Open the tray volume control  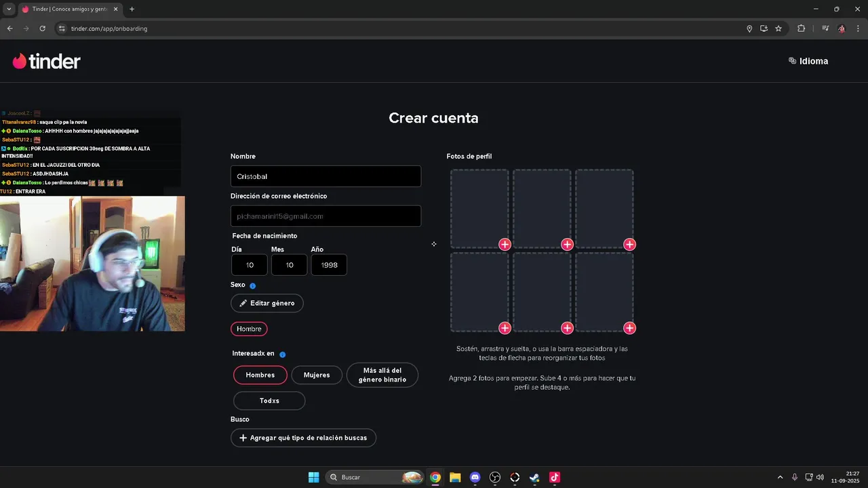click(x=821, y=477)
